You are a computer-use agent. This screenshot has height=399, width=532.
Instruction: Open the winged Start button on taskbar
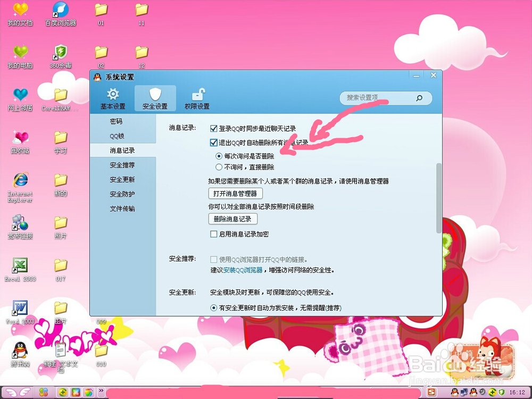(x=19, y=393)
